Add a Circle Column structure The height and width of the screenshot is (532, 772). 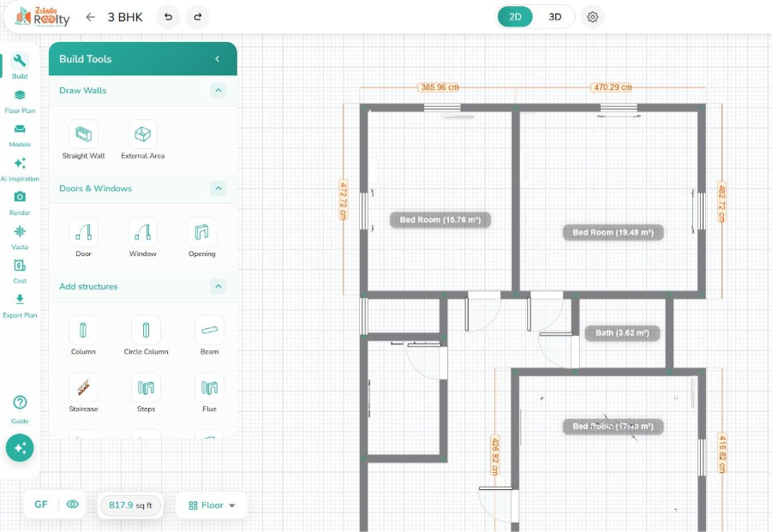click(x=146, y=336)
